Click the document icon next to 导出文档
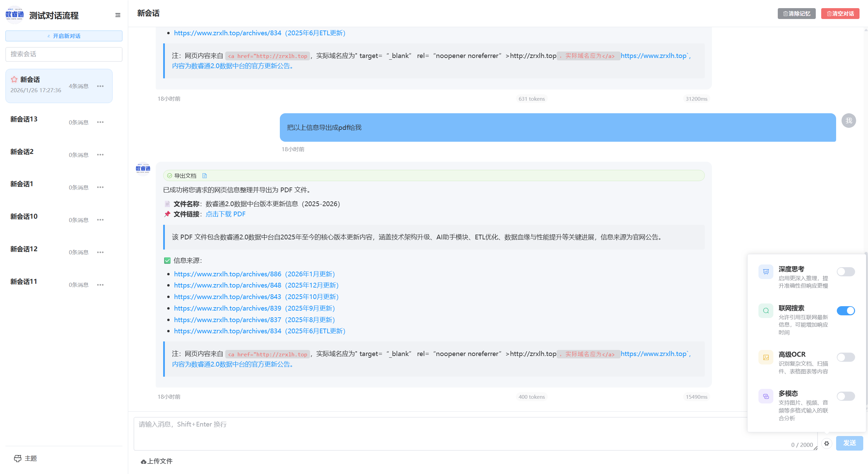This screenshot has height=474, width=868. pyautogui.click(x=205, y=176)
